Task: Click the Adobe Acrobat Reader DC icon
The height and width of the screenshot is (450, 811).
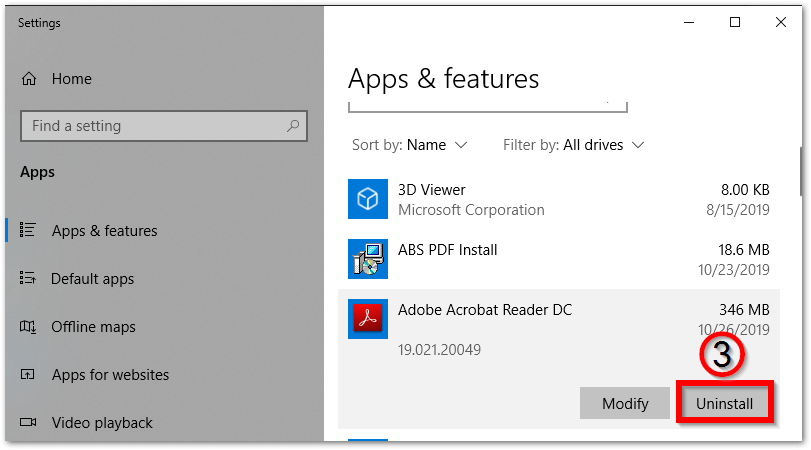Action: tap(368, 319)
